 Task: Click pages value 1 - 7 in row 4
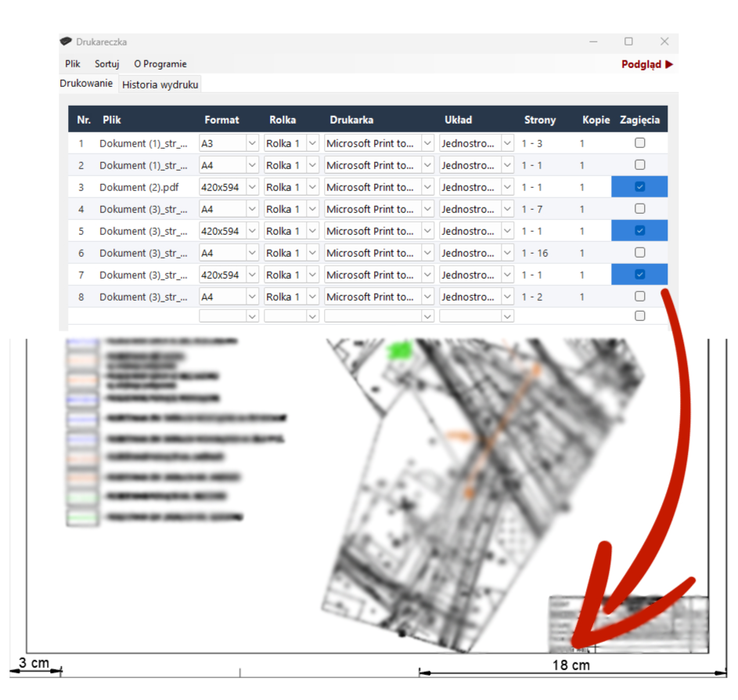(532, 209)
